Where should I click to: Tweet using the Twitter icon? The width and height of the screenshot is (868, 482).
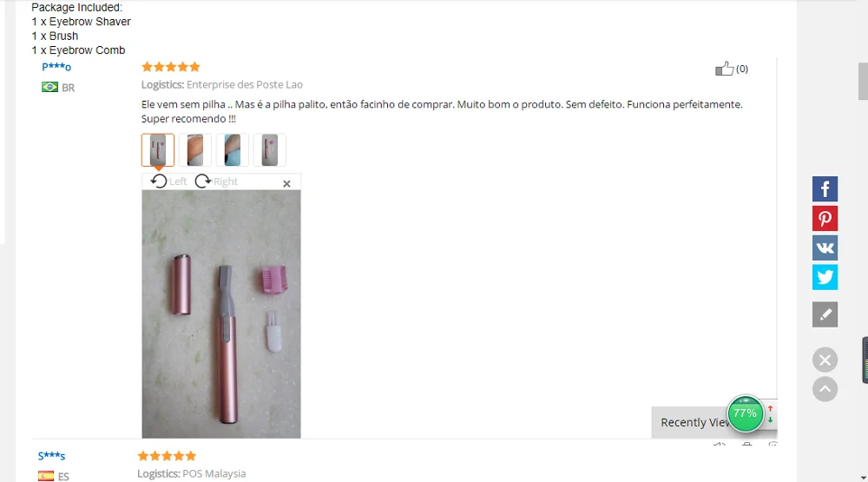click(x=825, y=277)
